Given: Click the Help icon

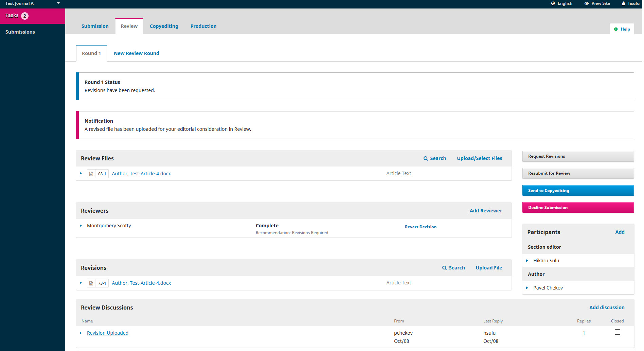Looking at the screenshot, I should click(616, 29).
